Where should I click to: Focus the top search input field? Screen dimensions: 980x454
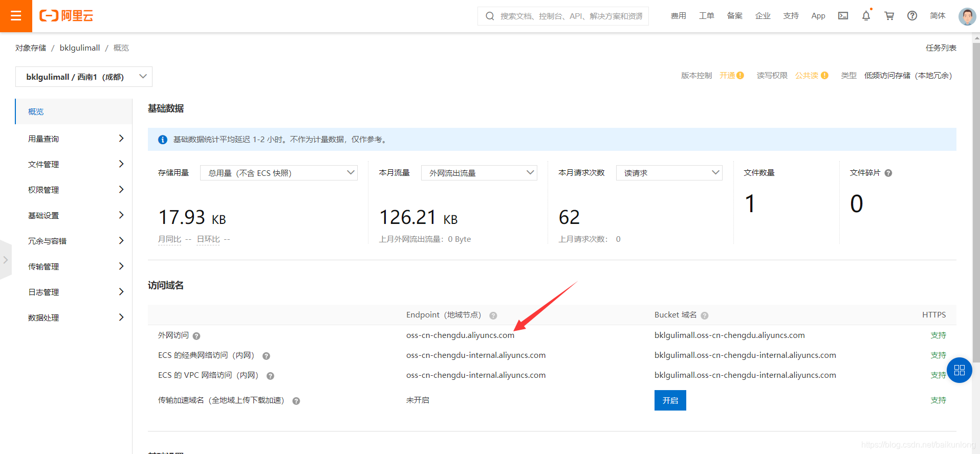pyautogui.click(x=571, y=16)
